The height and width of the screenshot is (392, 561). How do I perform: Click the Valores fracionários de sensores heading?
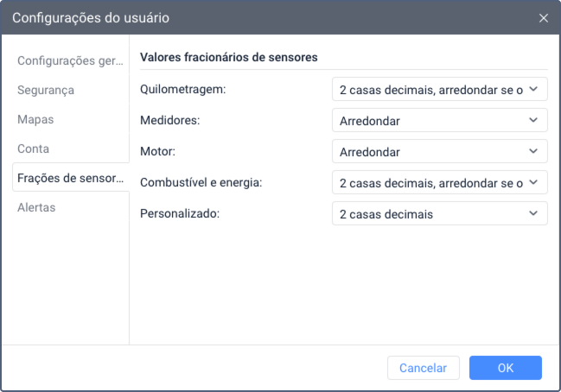229,58
